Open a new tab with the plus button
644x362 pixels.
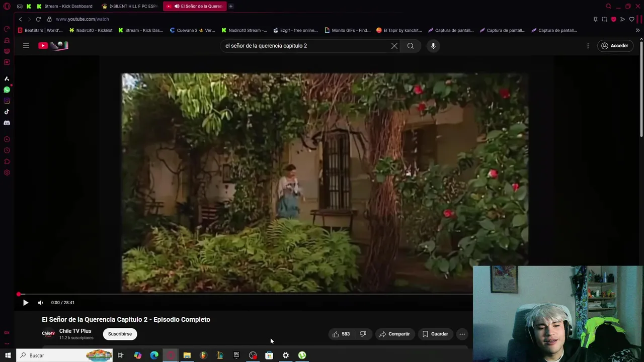[x=231, y=6]
